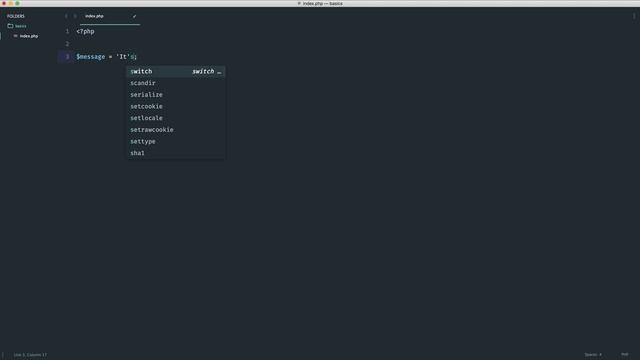Click line number 3 in gutter
Image resolution: width=640 pixels, height=360 pixels.
pyautogui.click(x=67, y=57)
